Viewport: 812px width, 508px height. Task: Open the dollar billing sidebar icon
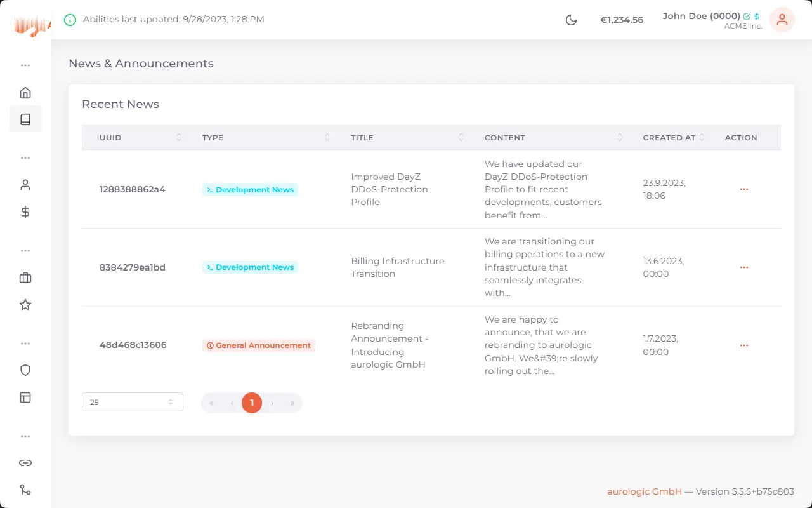(x=25, y=212)
